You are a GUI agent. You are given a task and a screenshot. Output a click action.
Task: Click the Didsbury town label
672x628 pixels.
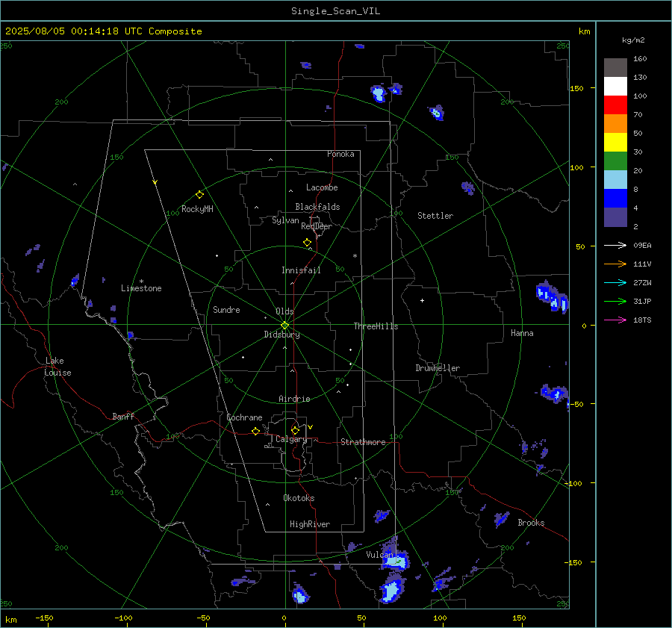(281, 335)
